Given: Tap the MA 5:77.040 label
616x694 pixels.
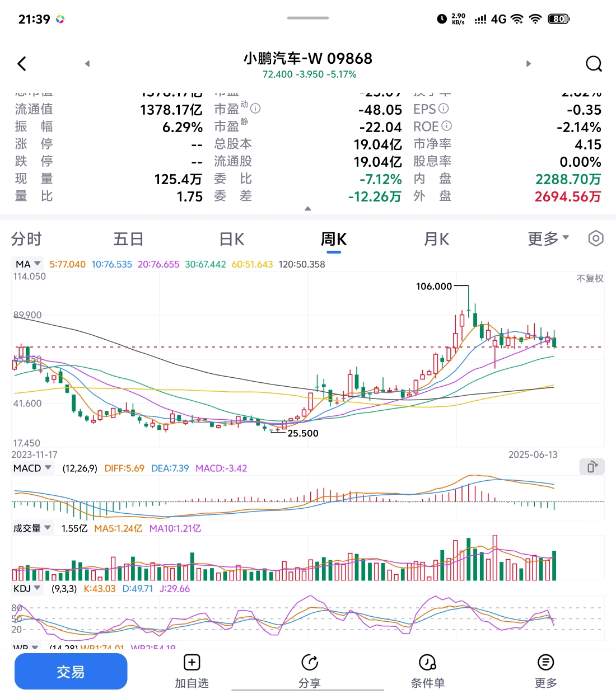Looking at the screenshot, I should click(x=67, y=264).
